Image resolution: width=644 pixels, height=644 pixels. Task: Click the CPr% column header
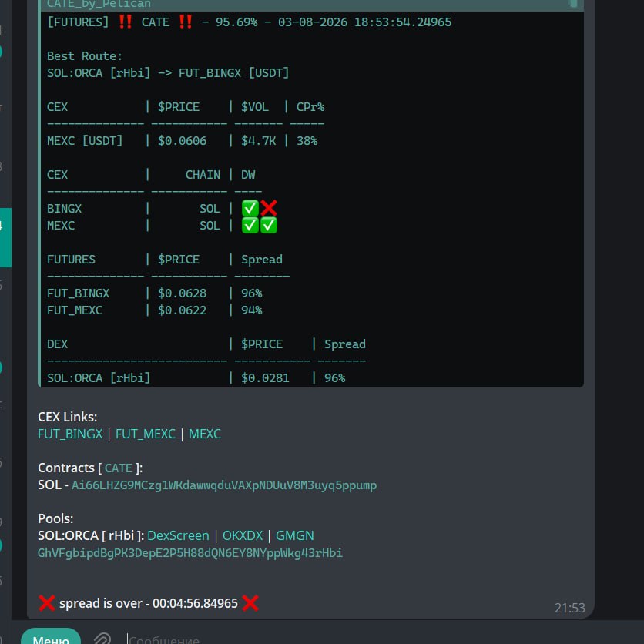click(x=310, y=107)
